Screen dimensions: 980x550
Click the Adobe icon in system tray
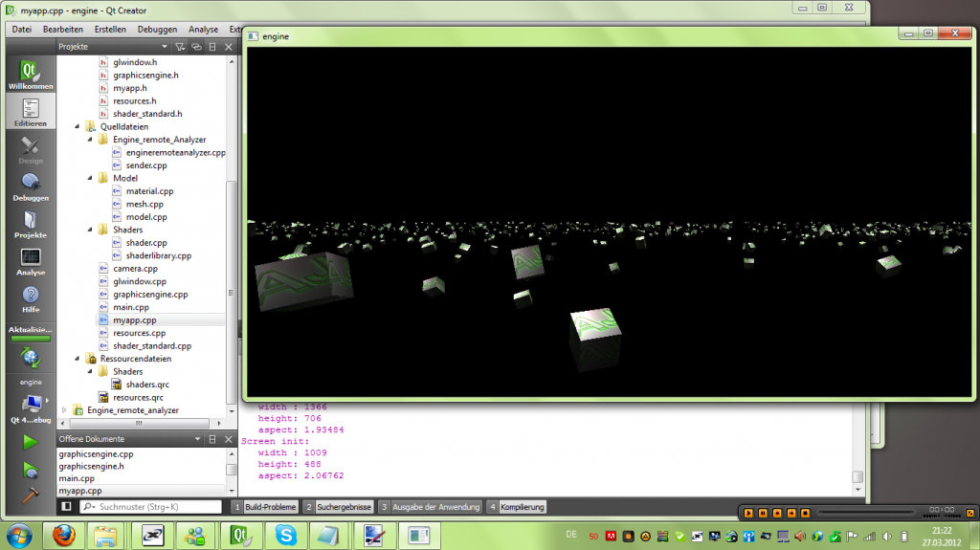[x=611, y=537]
